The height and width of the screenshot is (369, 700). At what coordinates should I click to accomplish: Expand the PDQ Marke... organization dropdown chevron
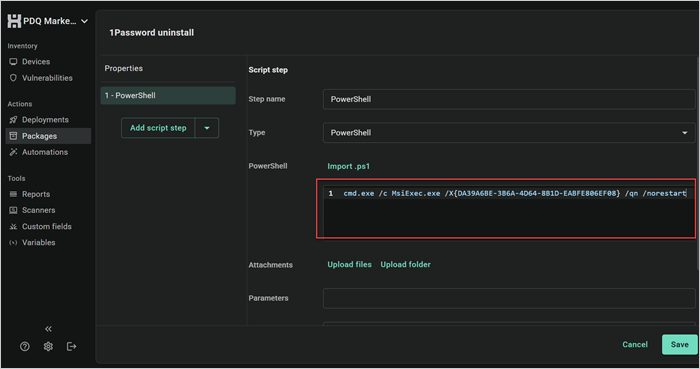(x=84, y=21)
